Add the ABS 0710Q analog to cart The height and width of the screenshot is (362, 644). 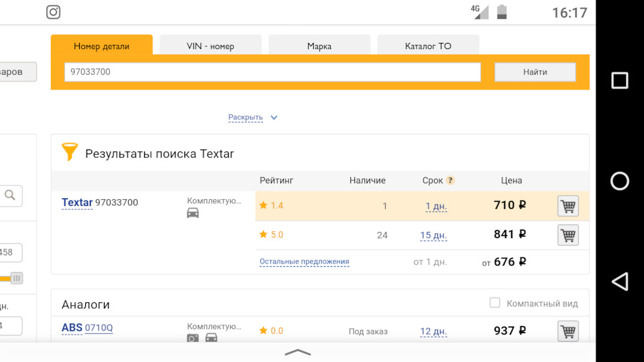[568, 330]
